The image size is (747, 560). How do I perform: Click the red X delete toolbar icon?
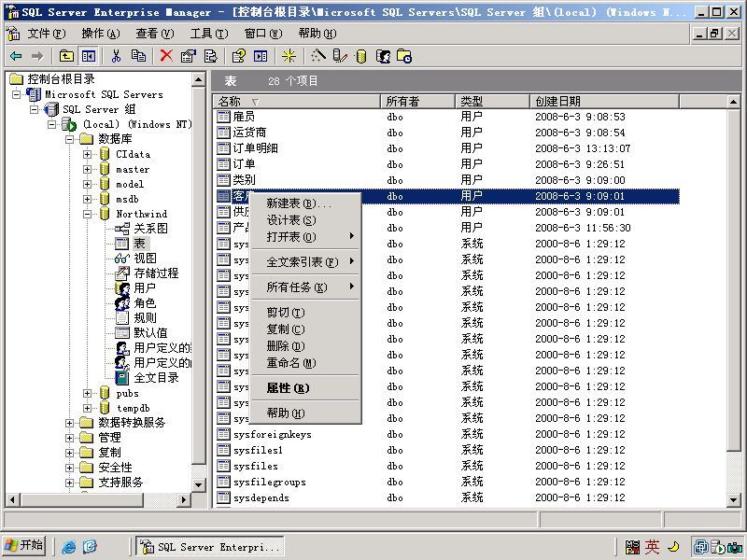click(166, 56)
